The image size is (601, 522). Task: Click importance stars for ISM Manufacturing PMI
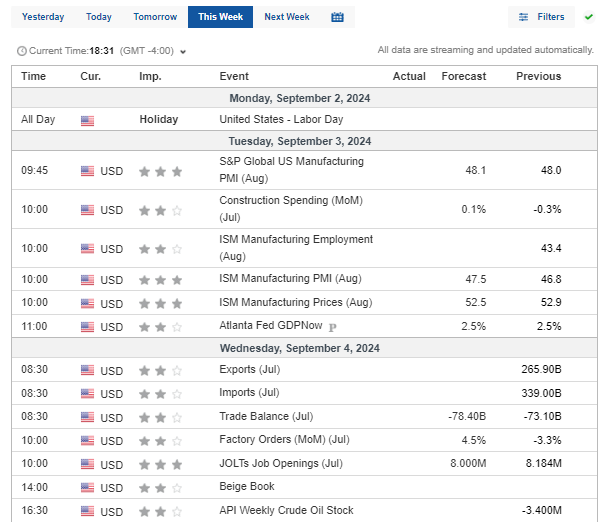pos(160,280)
